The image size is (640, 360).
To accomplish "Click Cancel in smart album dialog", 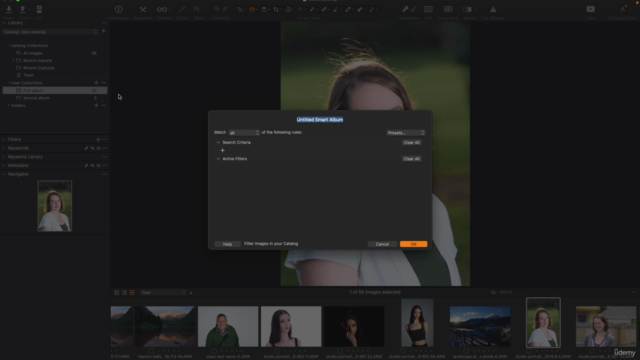I will pyautogui.click(x=382, y=244).
